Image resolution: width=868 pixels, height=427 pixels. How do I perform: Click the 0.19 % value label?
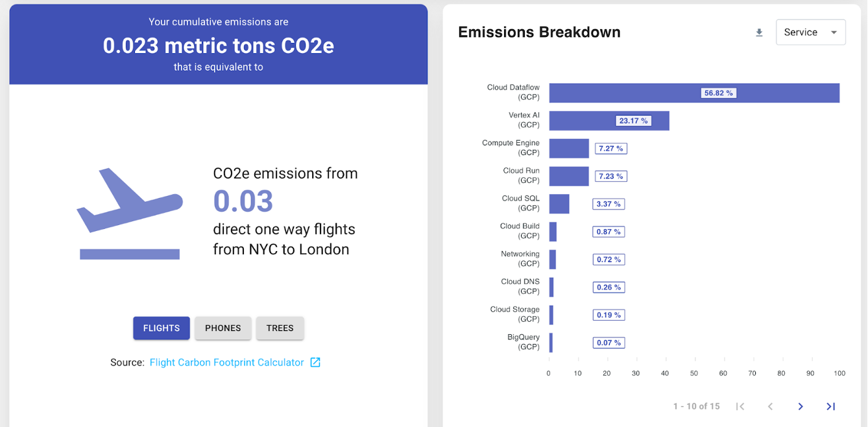609,315
